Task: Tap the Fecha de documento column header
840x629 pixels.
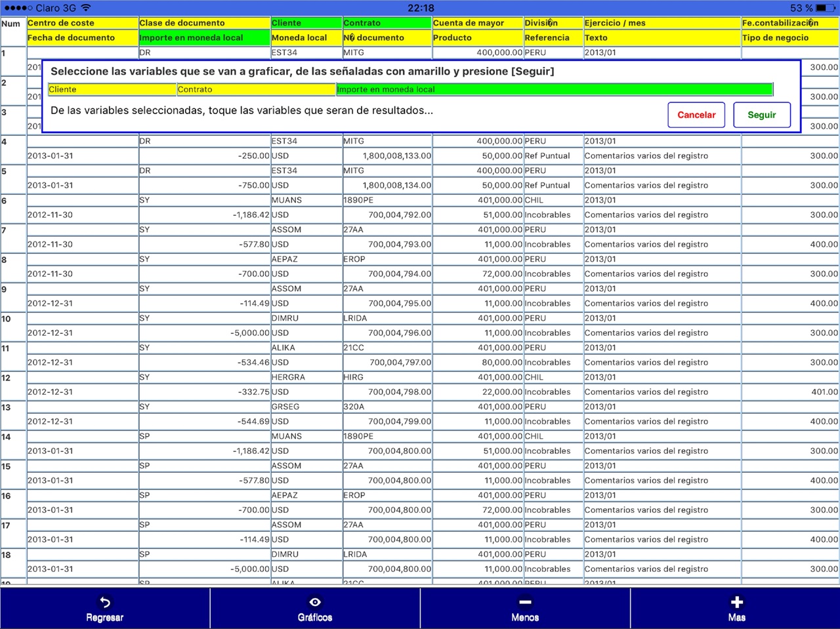Action: pos(83,38)
